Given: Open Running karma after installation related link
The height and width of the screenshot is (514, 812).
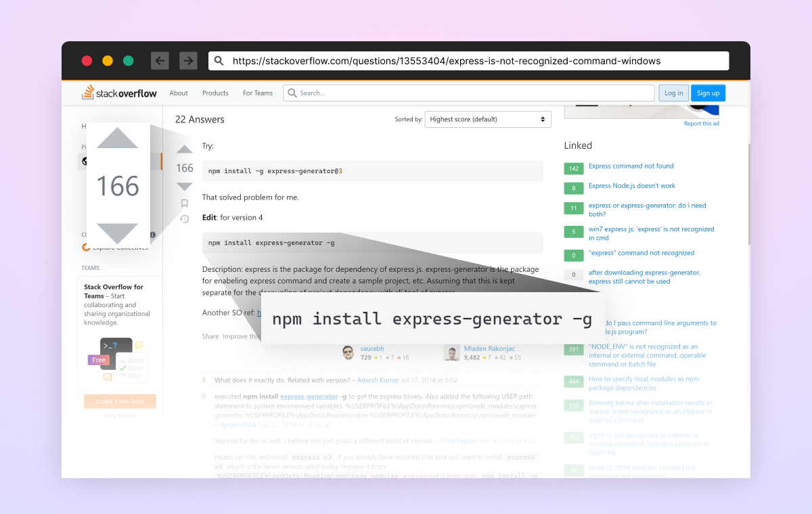Looking at the screenshot, I should coord(650,411).
